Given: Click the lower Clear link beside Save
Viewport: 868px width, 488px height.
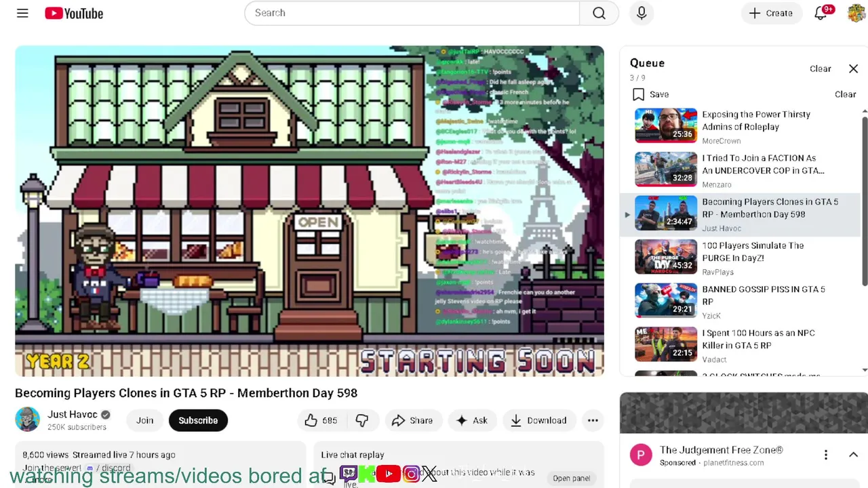Looking at the screenshot, I should coord(845,94).
